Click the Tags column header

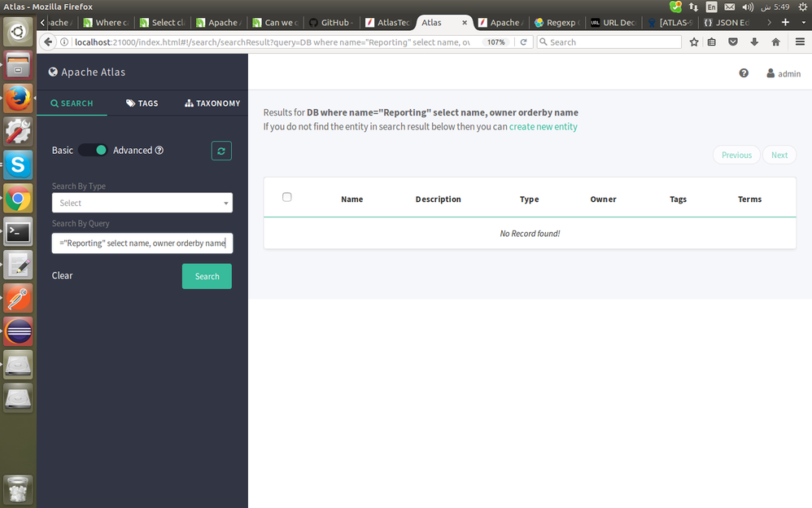point(678,199)
